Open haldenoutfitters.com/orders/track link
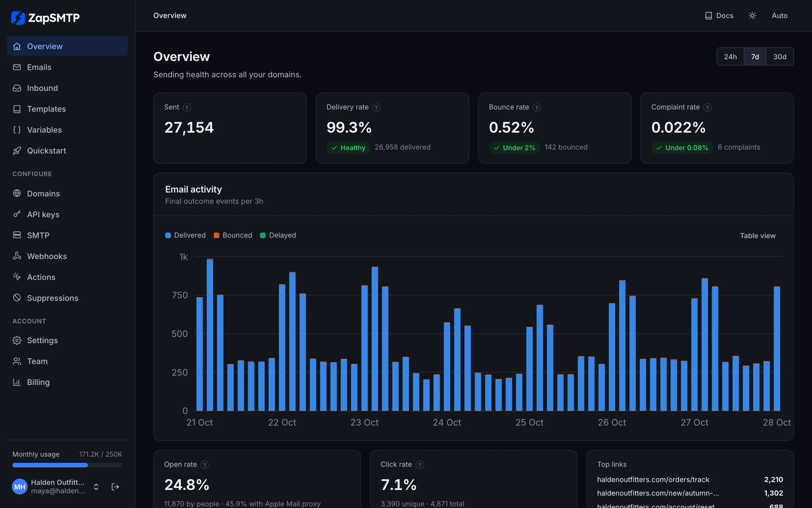The height and width of the screenshot is (508, 812). [653, 479]
